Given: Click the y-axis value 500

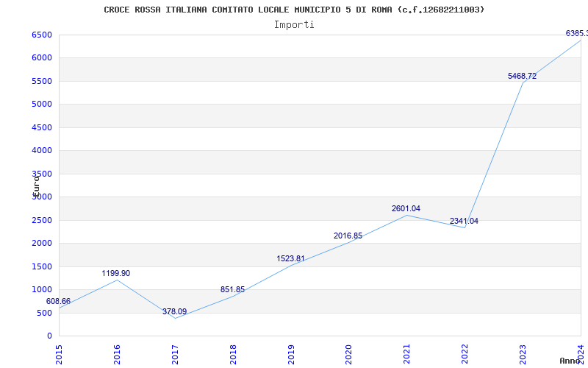Looking at the screenshot, I should pos(44,314).
